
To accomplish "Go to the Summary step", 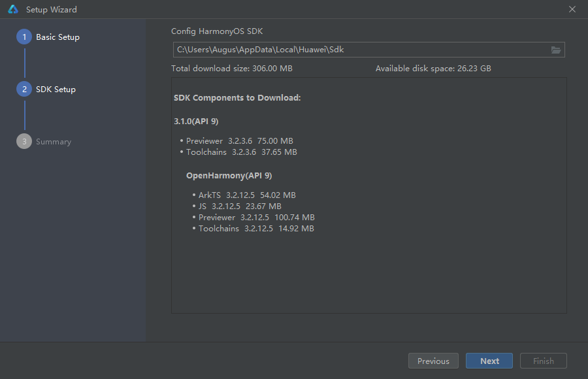I will pyautogui.click(x=54, y=142).
